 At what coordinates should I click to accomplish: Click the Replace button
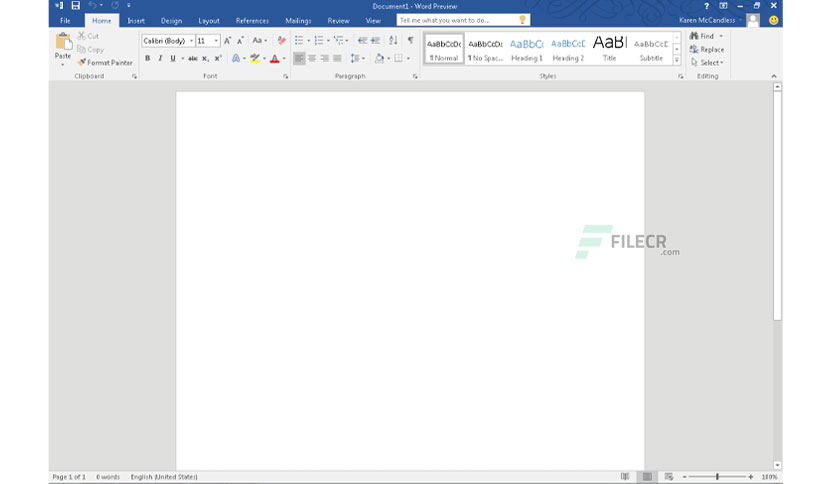point(707,49)
